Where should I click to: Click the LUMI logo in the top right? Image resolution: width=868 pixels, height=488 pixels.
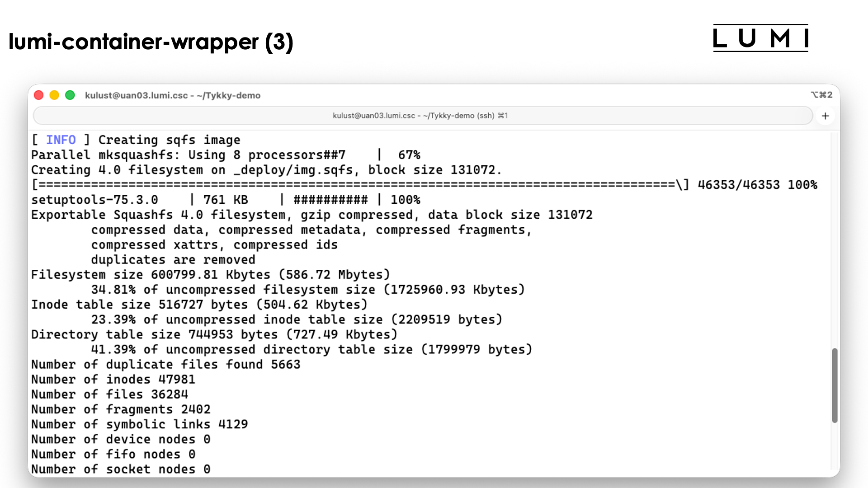tap(761, 38)
